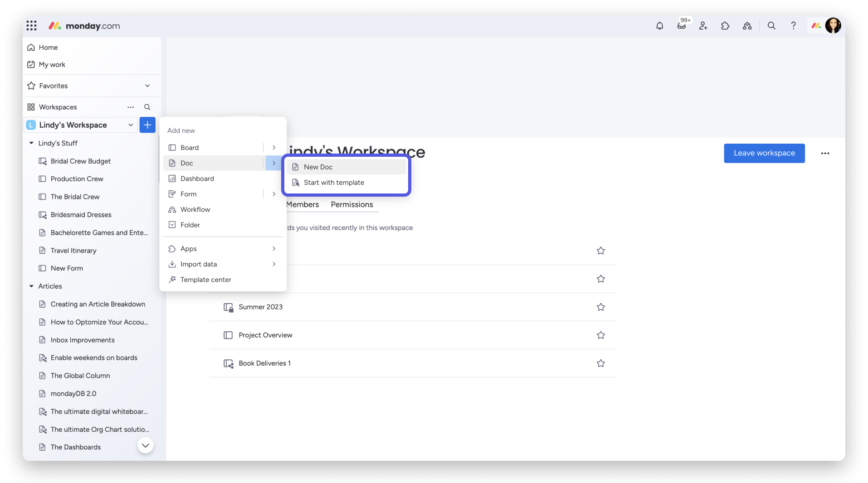Open the Import data submenu

[223, 264]
